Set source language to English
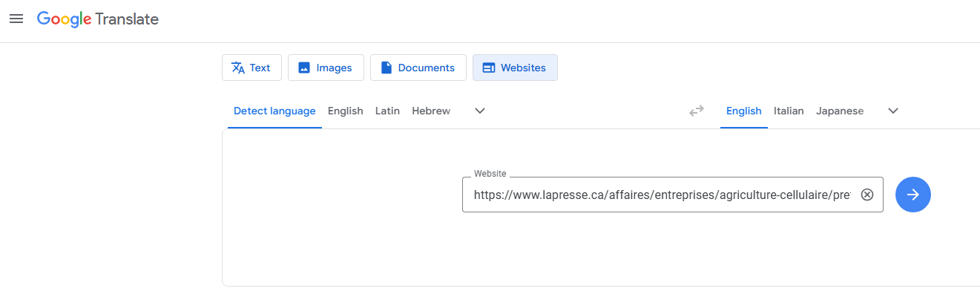This screenshot has width=980, height=300. click(346, 111)
